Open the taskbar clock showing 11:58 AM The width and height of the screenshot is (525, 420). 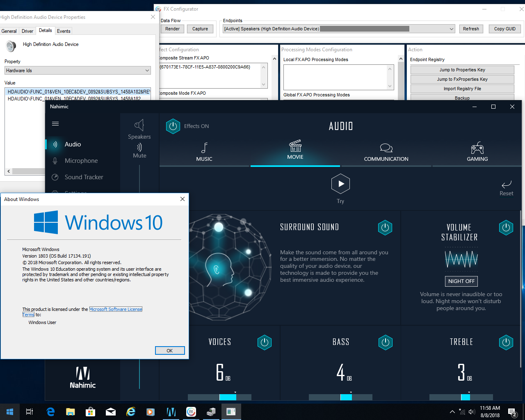[490, 412]
